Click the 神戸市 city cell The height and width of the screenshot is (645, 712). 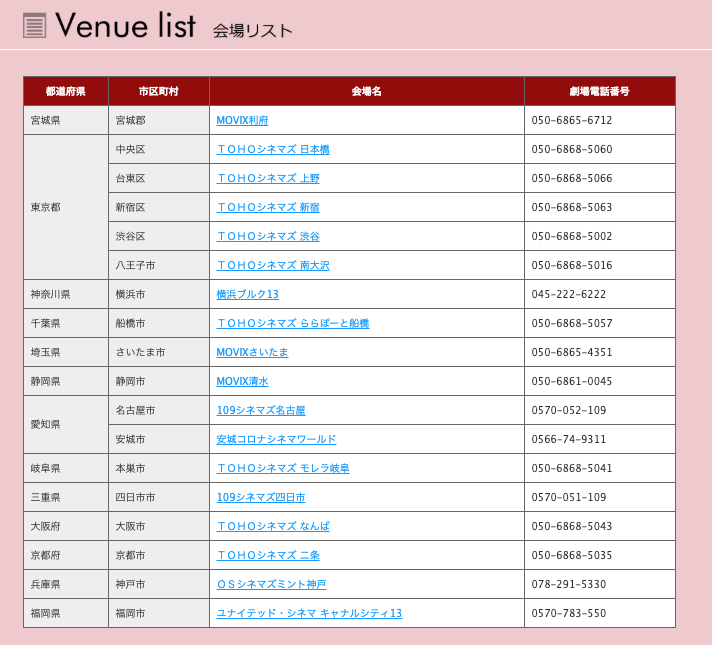pos(159,584)
